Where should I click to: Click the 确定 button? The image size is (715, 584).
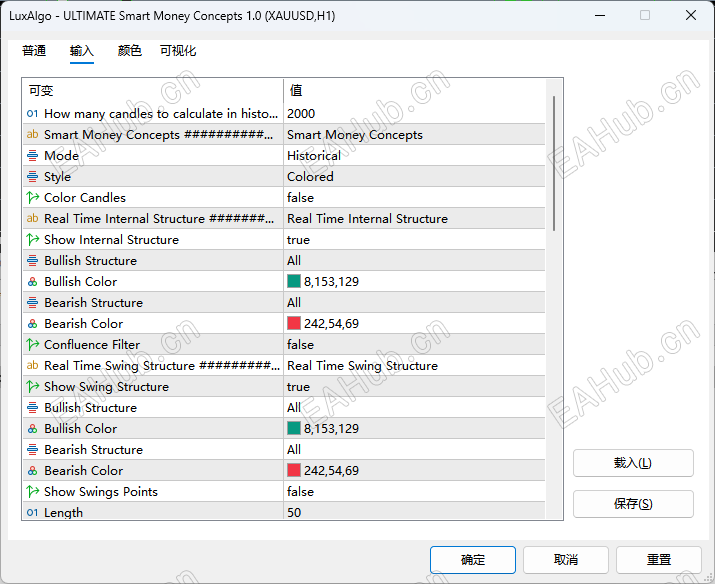point(473,560)
